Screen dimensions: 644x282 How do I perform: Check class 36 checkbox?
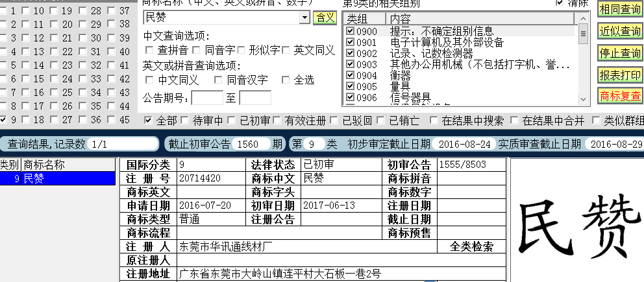point(83,120)
